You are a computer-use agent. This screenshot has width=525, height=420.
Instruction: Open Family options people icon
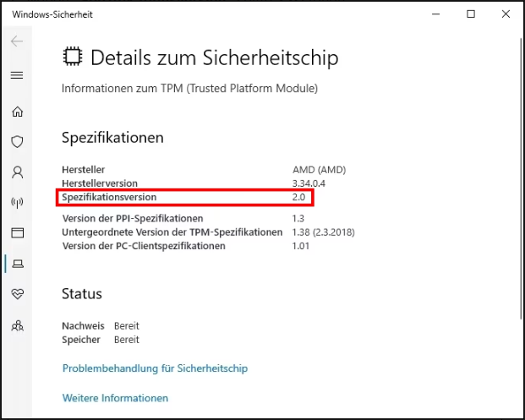click(x=18, y=325)
